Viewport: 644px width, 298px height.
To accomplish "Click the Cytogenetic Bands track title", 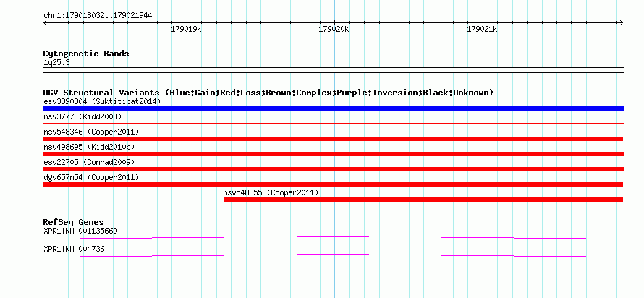I will click(x=86, y=54).
